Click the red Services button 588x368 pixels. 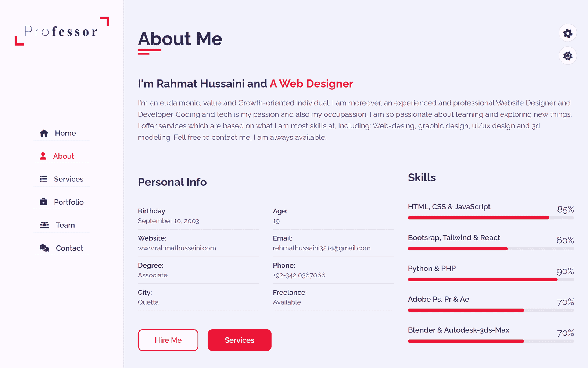tap(239, 340)
